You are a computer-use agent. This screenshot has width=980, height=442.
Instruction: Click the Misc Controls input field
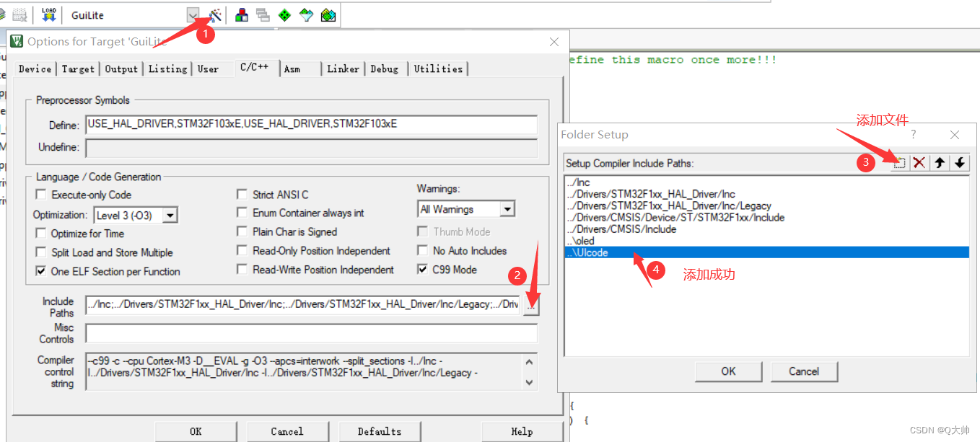(312, 333)
